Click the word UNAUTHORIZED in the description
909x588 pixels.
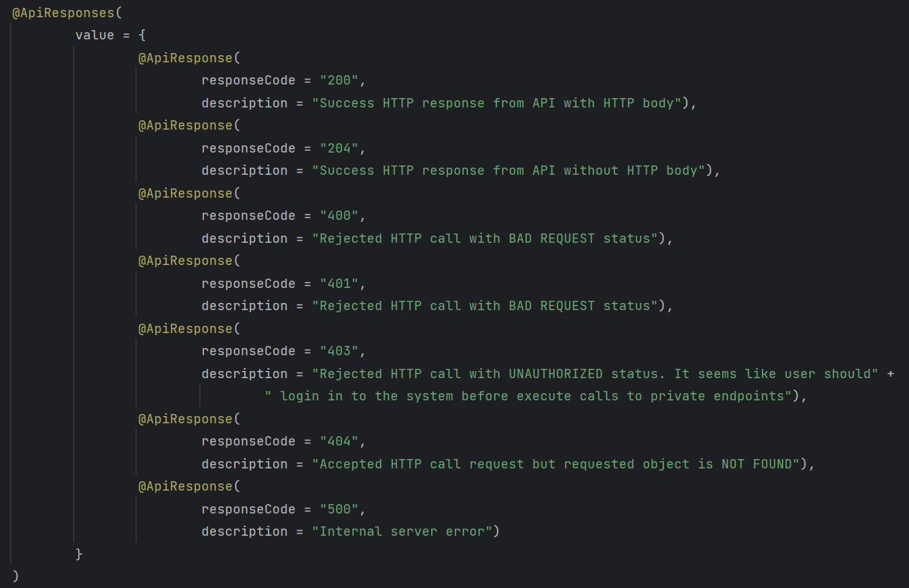point(556,374)
